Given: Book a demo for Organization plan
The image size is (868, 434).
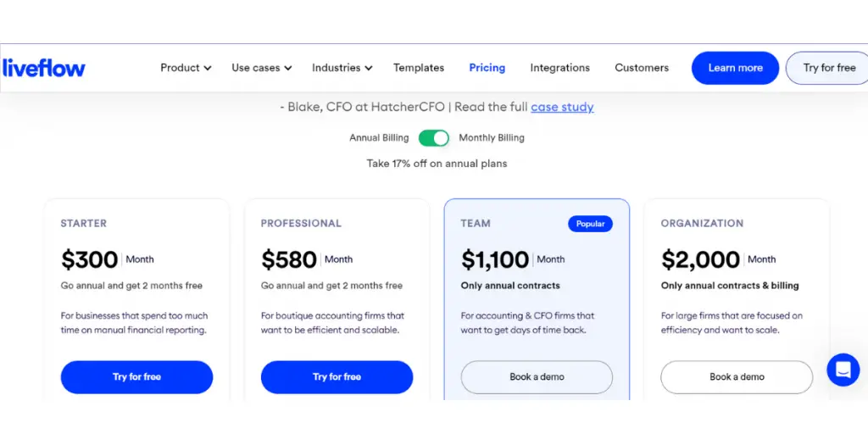Looking at the screenshot, I should point(737,377).
